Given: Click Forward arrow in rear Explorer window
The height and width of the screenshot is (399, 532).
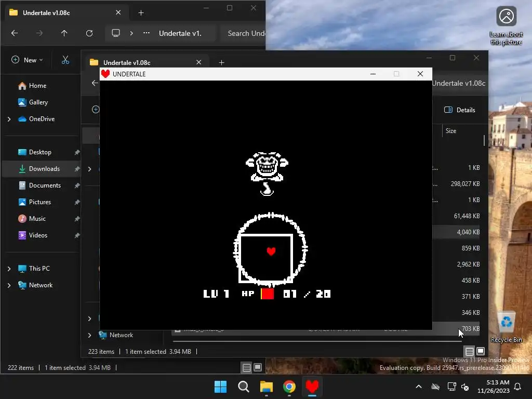Looking at the screenshot, I should pyautogui.click(x=39, y=33).
